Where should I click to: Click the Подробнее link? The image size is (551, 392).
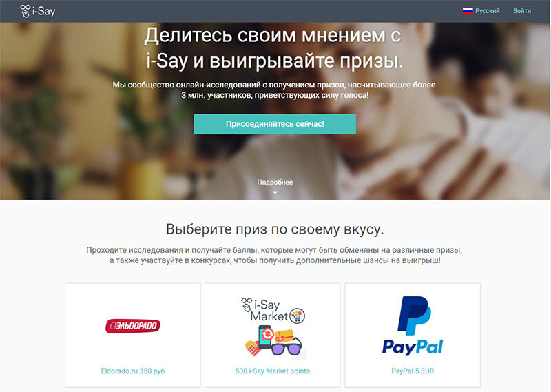pyautogui.click(x=275, y=182)
